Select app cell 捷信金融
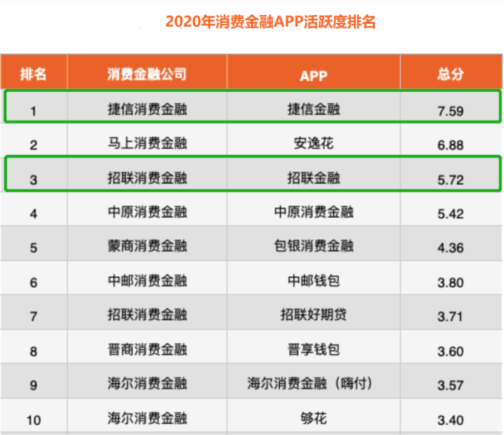Screen dimensions: 504x435 click(314, 109)
